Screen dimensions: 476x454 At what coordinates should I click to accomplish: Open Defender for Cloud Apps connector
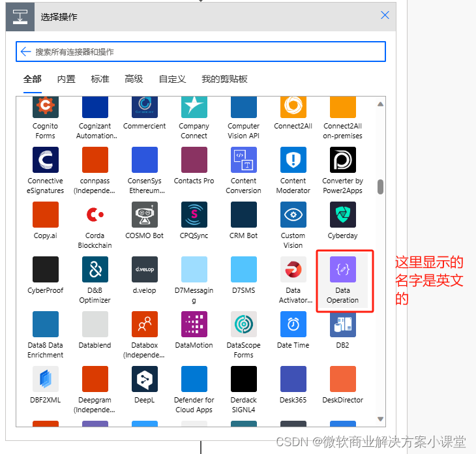click(x=194, y=379)
